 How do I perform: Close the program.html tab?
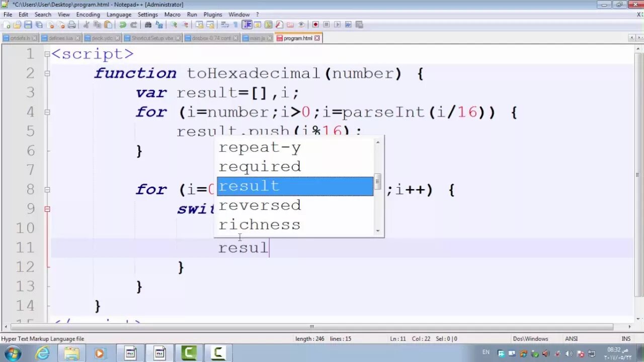coord(317,38)
